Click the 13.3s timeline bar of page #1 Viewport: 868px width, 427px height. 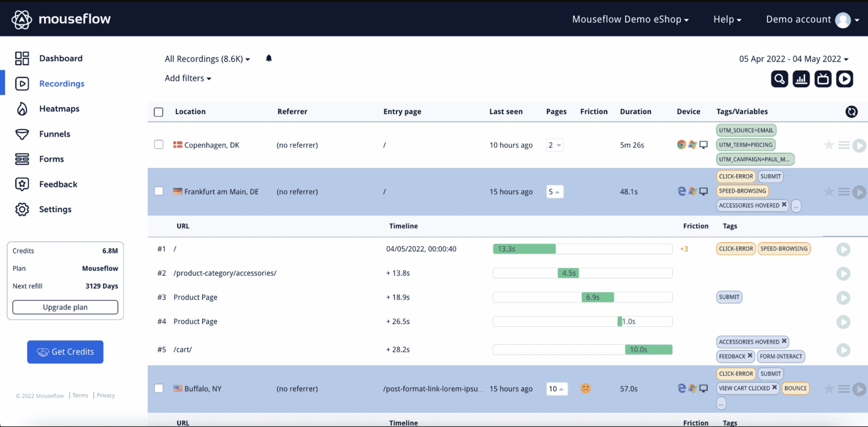point(524,249)
